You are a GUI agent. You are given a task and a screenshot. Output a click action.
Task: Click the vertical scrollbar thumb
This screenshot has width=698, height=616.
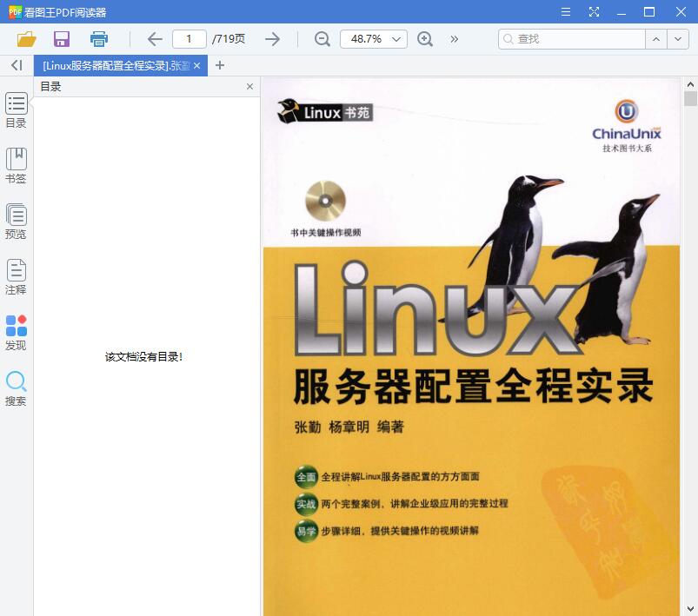point(690,98)
